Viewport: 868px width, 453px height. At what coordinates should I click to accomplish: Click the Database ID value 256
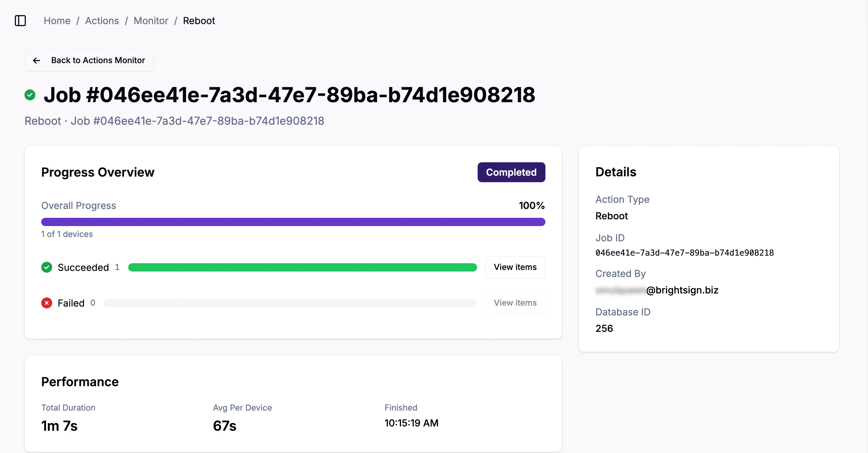(604, 328)
